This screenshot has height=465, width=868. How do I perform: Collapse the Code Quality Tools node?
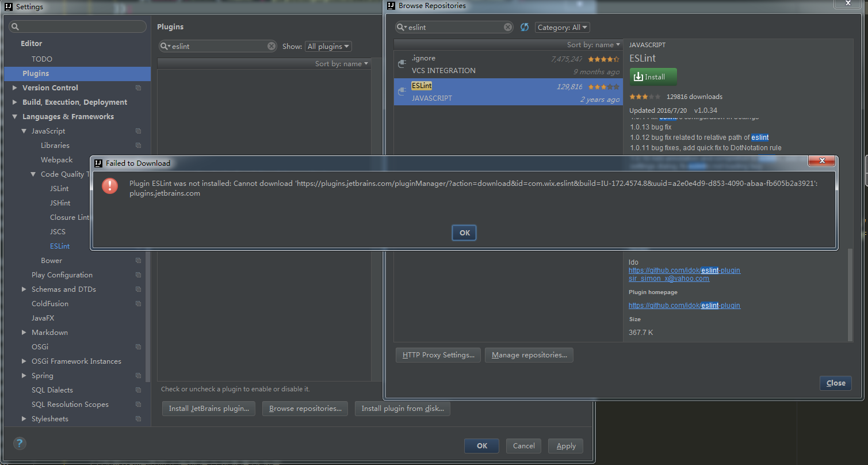[33, 174]
